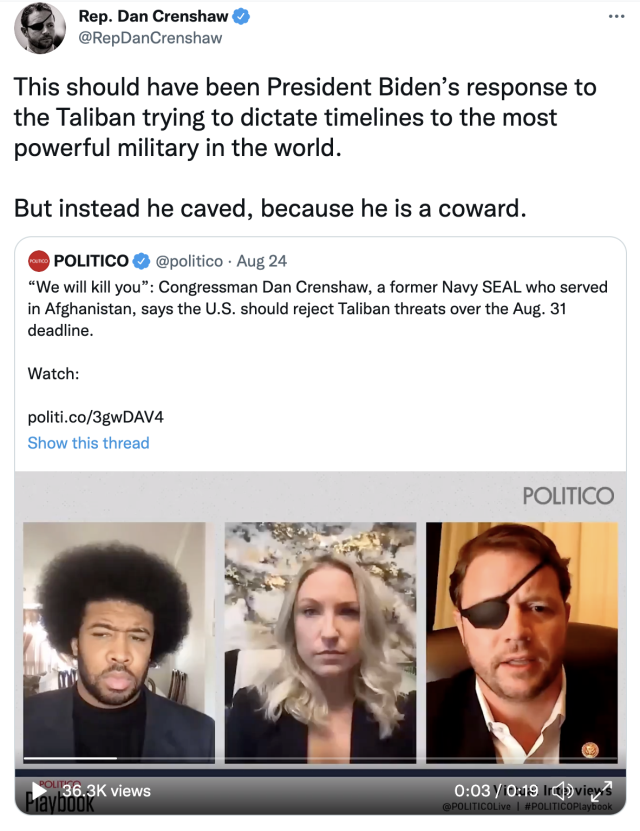The height and width of the screenshot is (831, 640).
Task: Click Show this thread link
Action: coord(88,443)
